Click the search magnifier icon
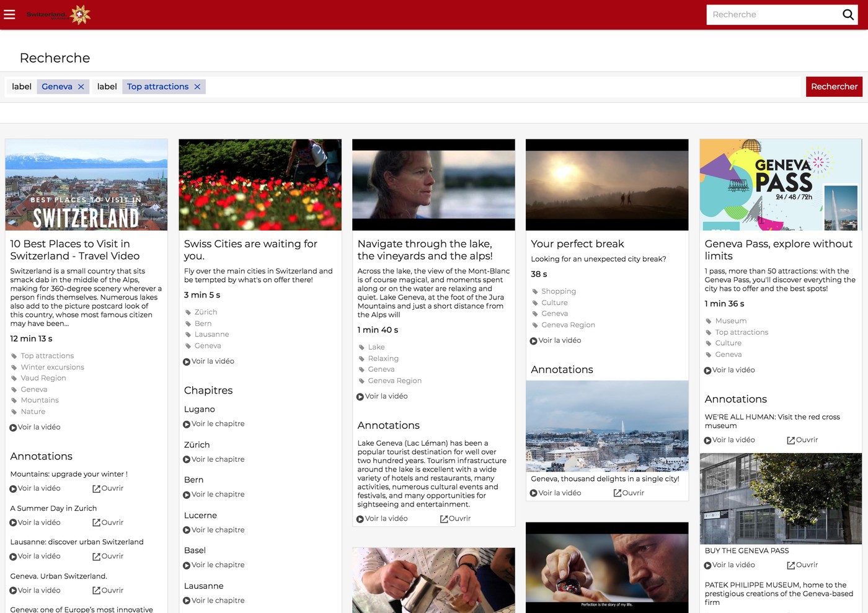This screenshot has height=613, width=868. 848,15
